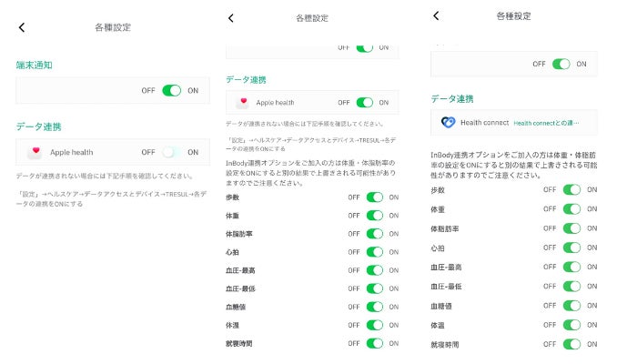Tap the back arrow on the left screen
This screenshot has height=364, width=637.
pyautogui.click(x=22, y=27)
